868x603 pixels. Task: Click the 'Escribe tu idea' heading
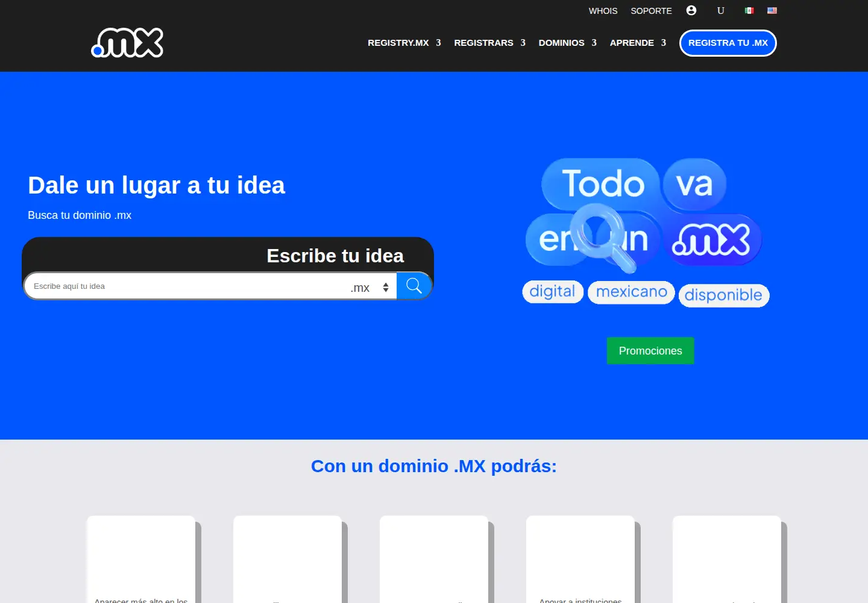pyautogui.click(x=335, y=256)
